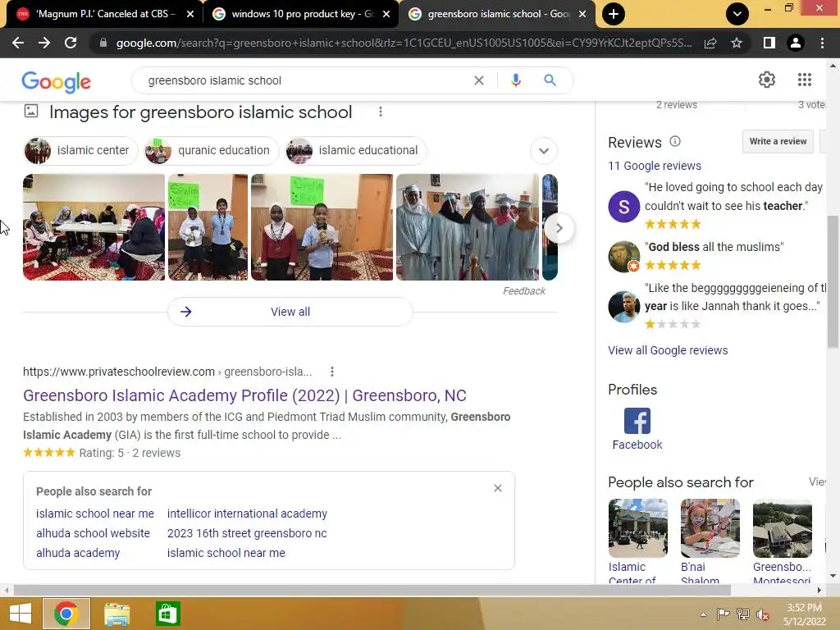Screen dimensions: 840x630
Task: Open Islamic Center related place thumbnail
Action: [638, 528]
